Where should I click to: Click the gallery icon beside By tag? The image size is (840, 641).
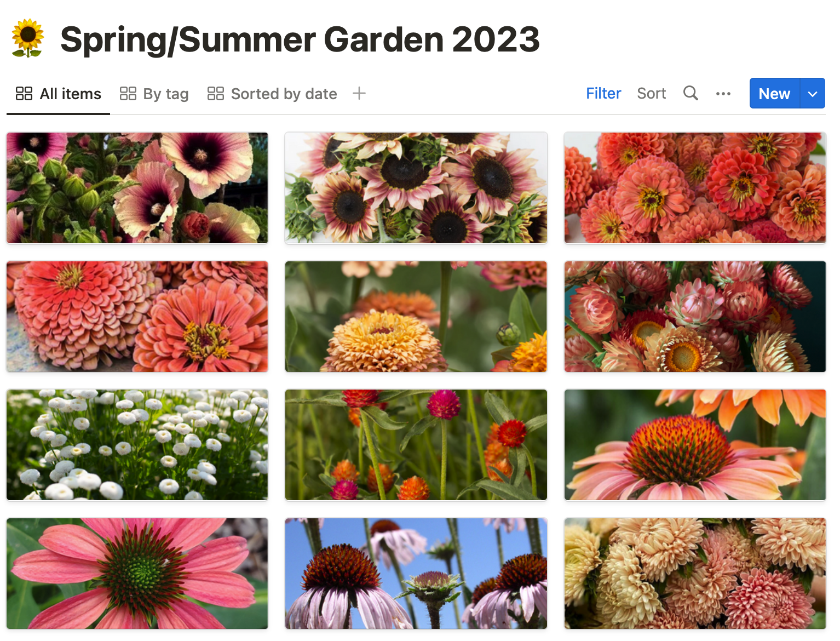click(128, 94)
